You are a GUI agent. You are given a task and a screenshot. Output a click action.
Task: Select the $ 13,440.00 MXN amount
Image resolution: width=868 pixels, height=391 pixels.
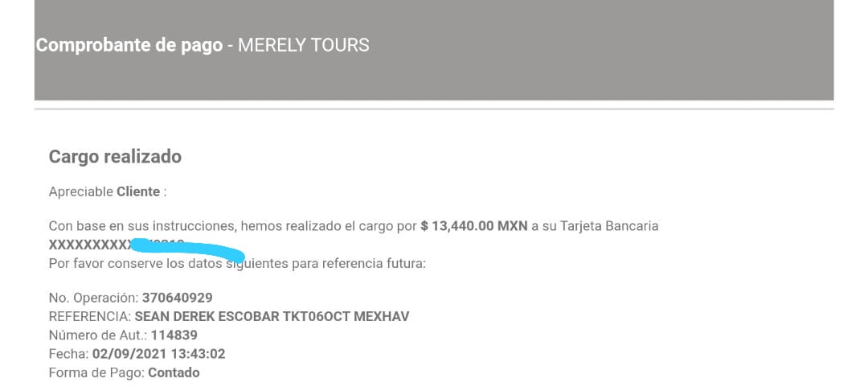474,227
